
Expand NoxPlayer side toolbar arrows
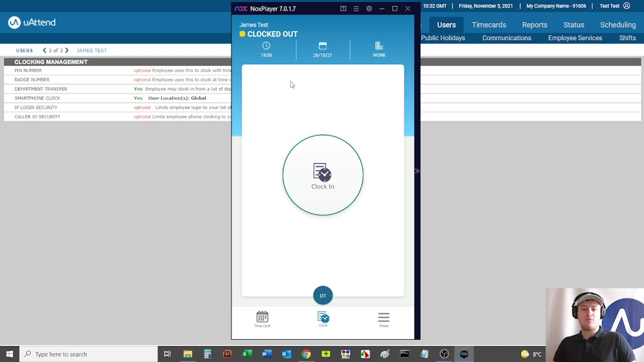tap(417, 171)
